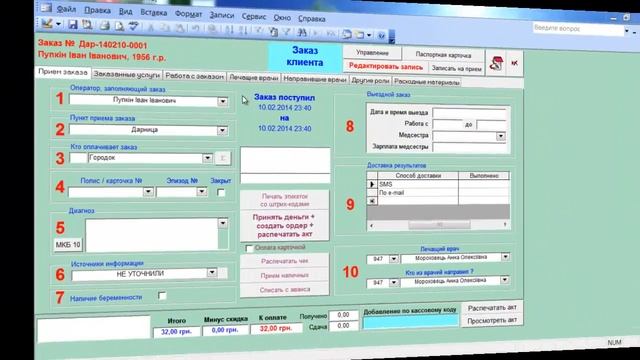The height and width of the screenshot is (360, 640).
Task: Click the sigma button beside Городок field
Action: [222, 158]
